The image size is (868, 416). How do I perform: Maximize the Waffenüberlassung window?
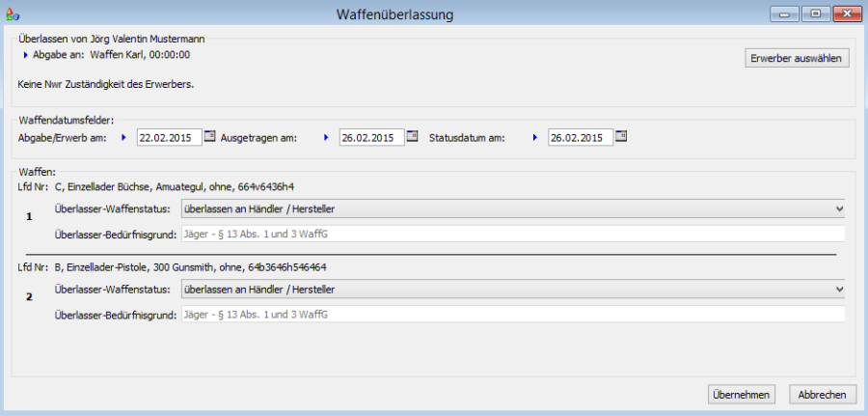tap(815, 14)
